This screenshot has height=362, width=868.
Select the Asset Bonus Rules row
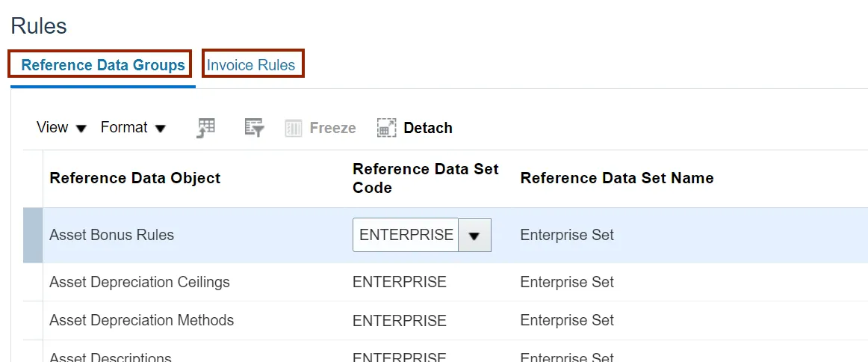(446, 235)
